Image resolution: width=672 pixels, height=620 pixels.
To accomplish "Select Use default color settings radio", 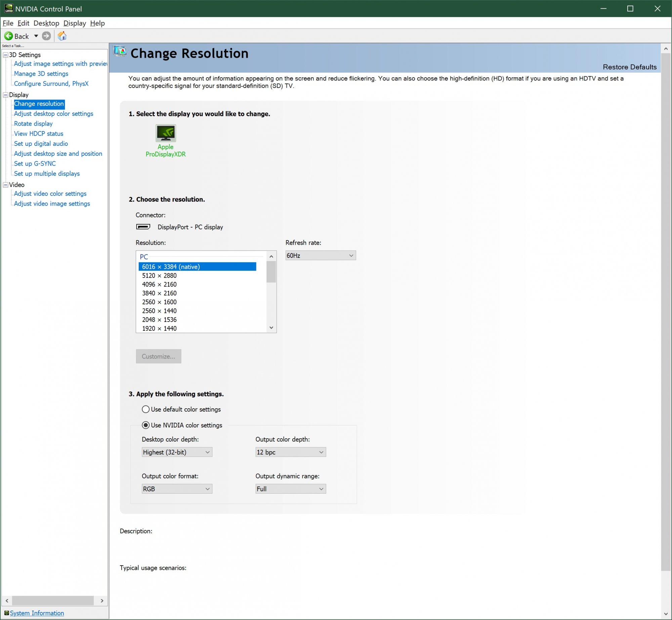I will pyautogui.click(x=145, y=409).
